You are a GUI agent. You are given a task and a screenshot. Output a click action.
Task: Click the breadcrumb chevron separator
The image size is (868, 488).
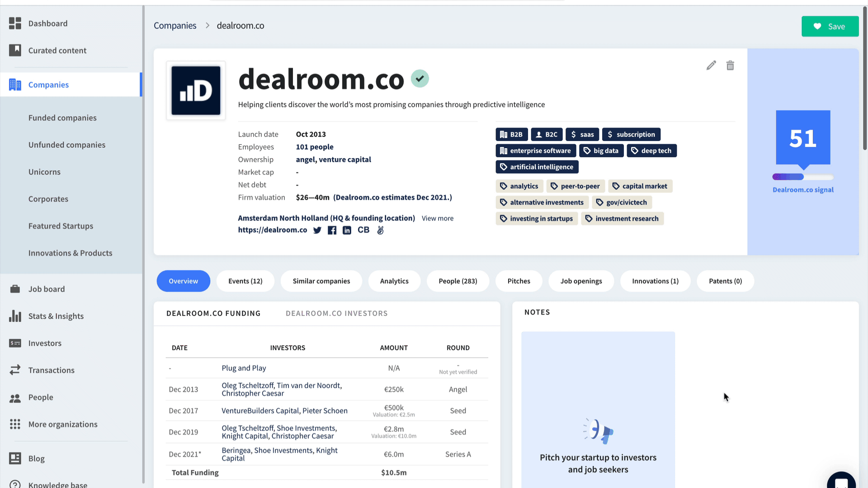coord(208,26)
